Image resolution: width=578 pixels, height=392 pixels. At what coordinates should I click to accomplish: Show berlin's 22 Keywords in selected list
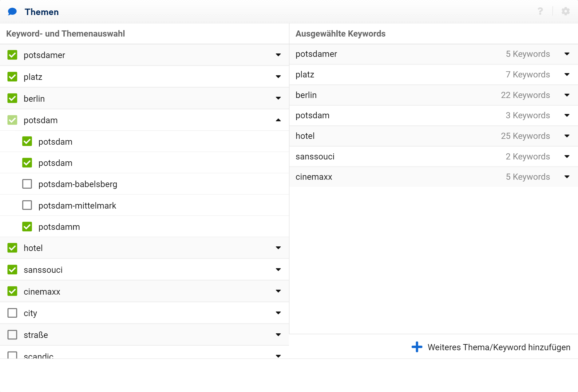tap(567, 95)
